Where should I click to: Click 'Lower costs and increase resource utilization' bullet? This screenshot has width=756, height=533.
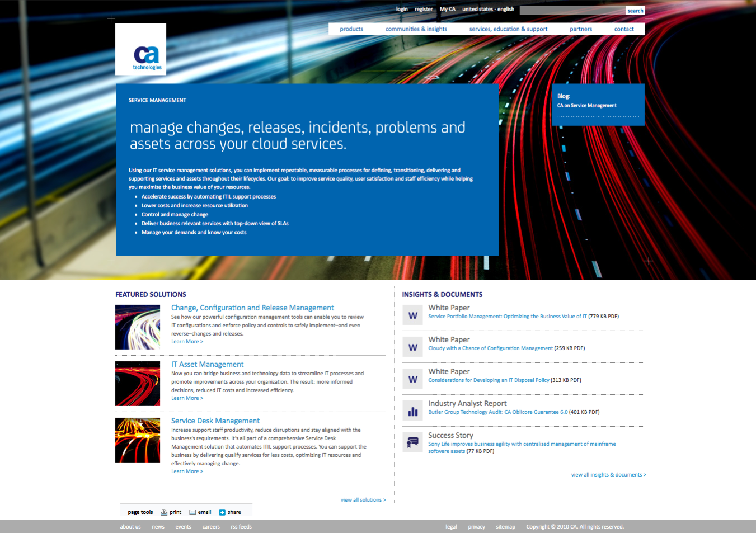(x=195, y=206)
